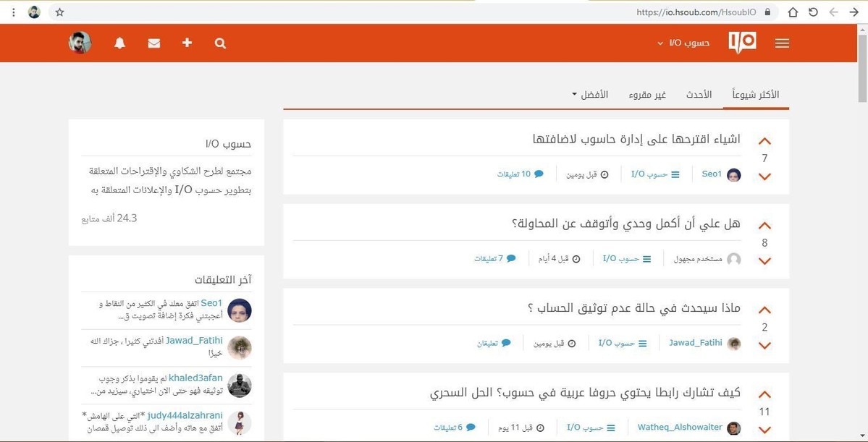Click the browser address bar URL
The image size is (868, 442).
click(696, 12)
